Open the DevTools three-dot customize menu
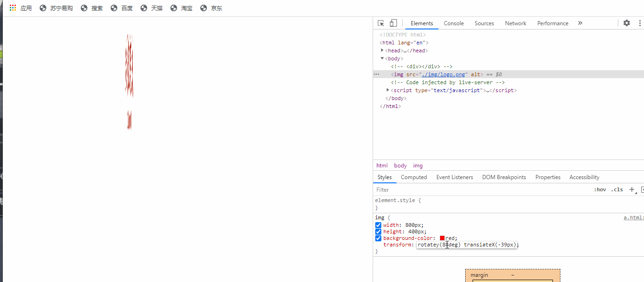This screenshot has width=644, height=282. point(639,23)
